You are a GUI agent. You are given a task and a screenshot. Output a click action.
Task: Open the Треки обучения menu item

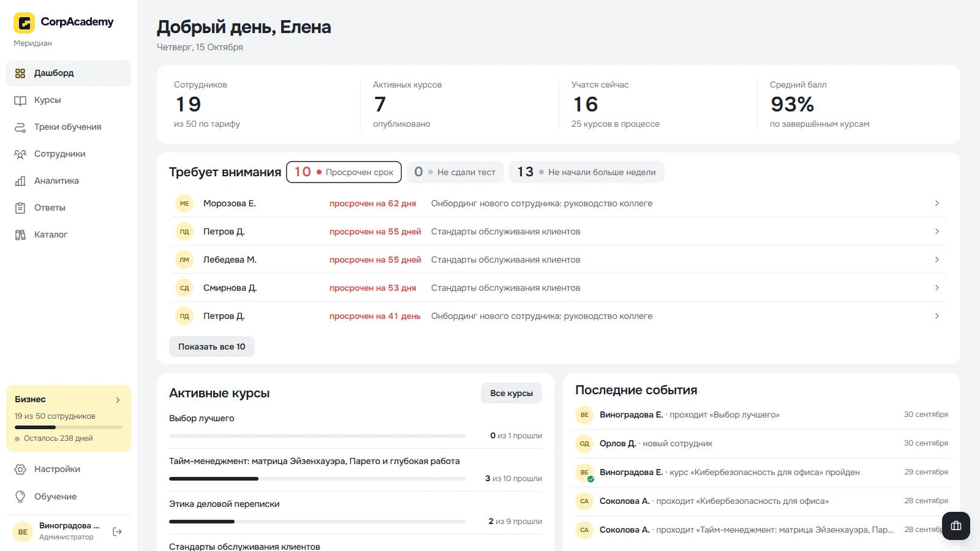click(69, 127)
